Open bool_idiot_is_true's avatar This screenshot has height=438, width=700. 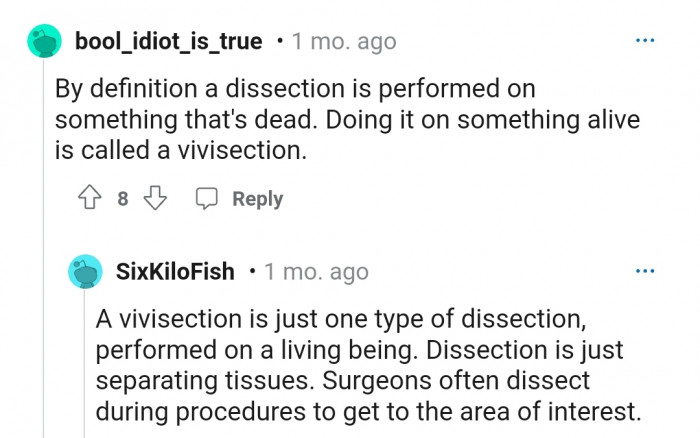pos(42,42)
